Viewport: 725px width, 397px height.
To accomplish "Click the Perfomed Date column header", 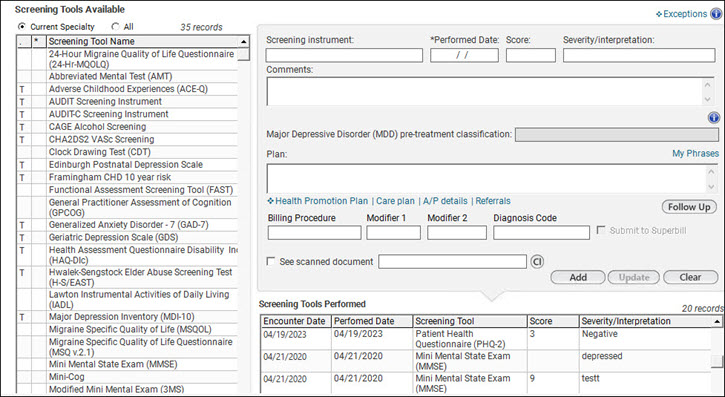I will pos(372,321).
